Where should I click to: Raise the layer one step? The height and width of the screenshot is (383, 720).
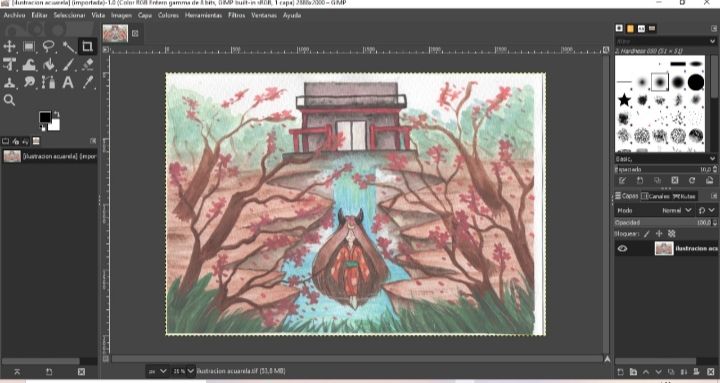click(x=646, y=372)
